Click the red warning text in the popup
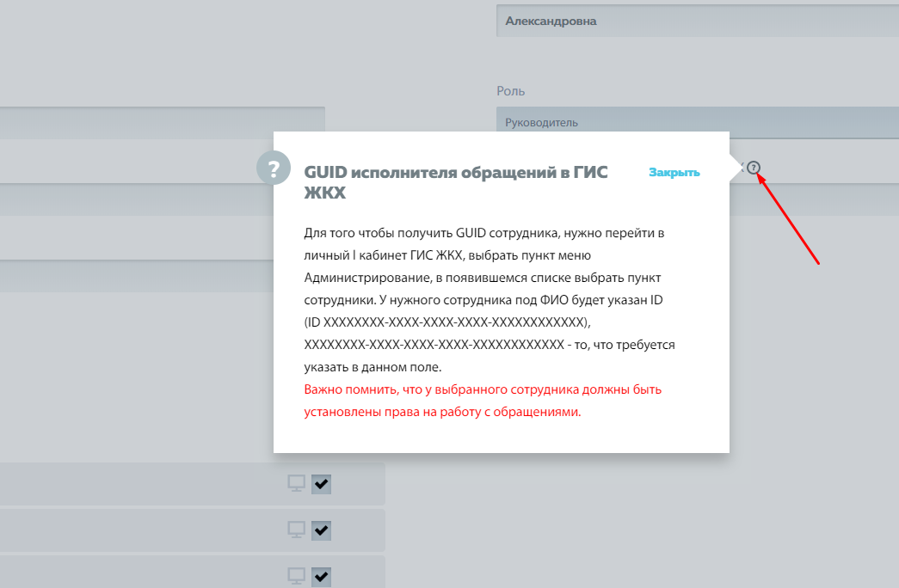Viewport: 899px width, 588px height. click(x=482, y=401)
